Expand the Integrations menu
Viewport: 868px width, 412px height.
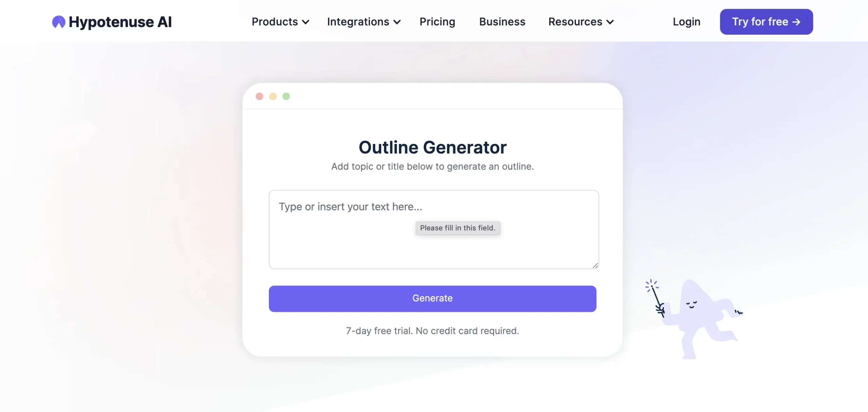coord(364,22)
